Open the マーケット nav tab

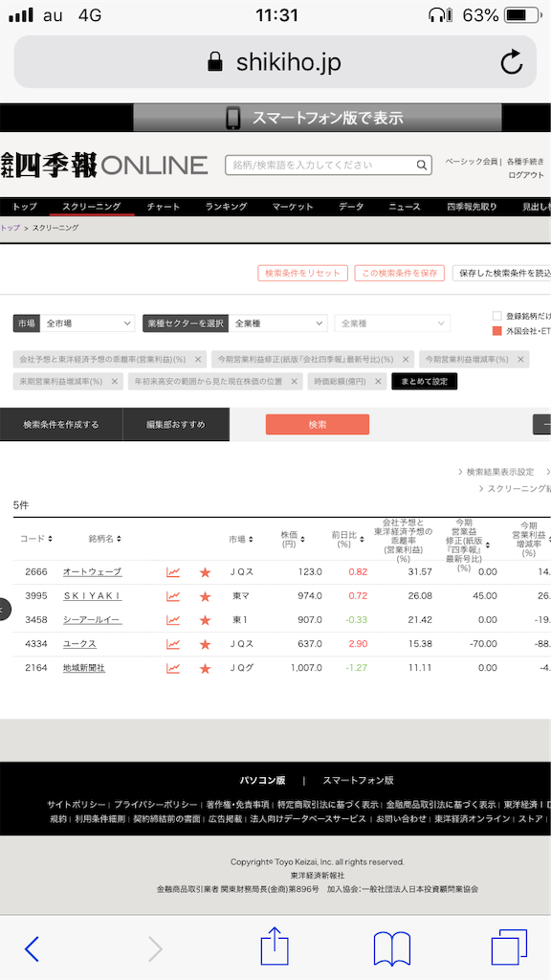[x=293, y=207]
